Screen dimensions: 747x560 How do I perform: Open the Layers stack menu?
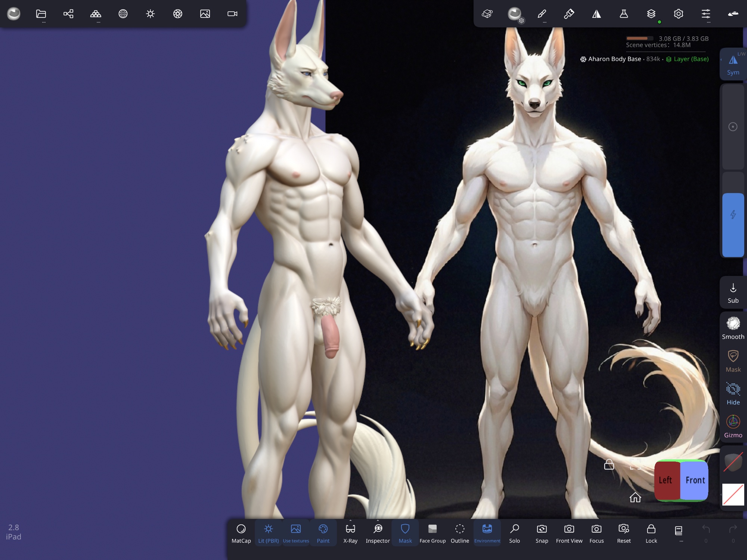point(651,14)
